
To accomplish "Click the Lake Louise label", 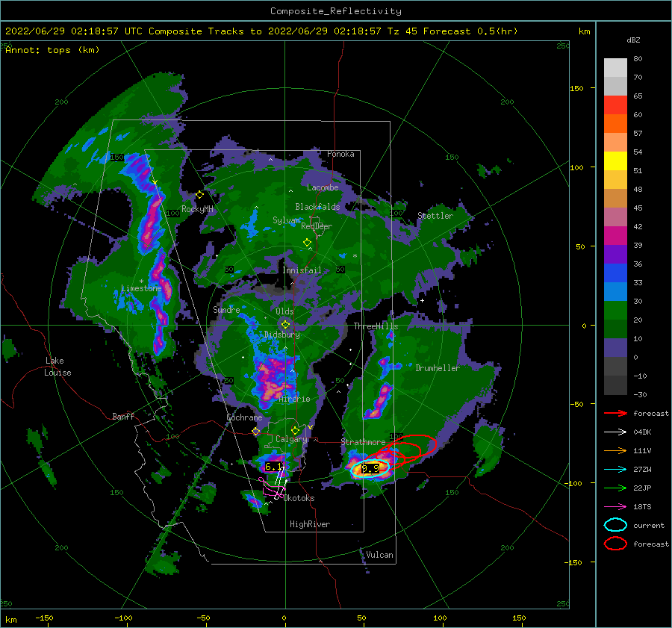I will coord(57,367).
